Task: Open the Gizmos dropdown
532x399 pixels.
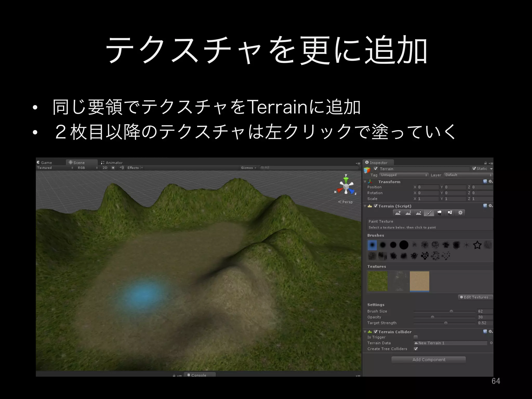Action: coord(248,168)
